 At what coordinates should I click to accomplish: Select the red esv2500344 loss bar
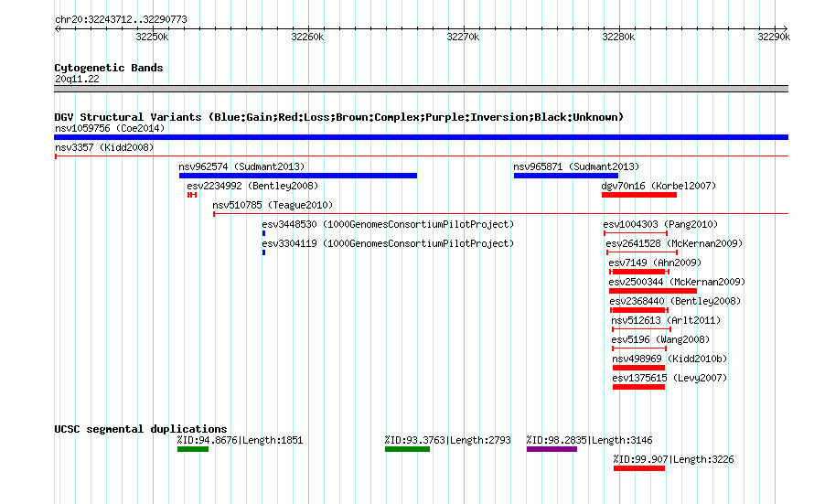tap(653, 291)
